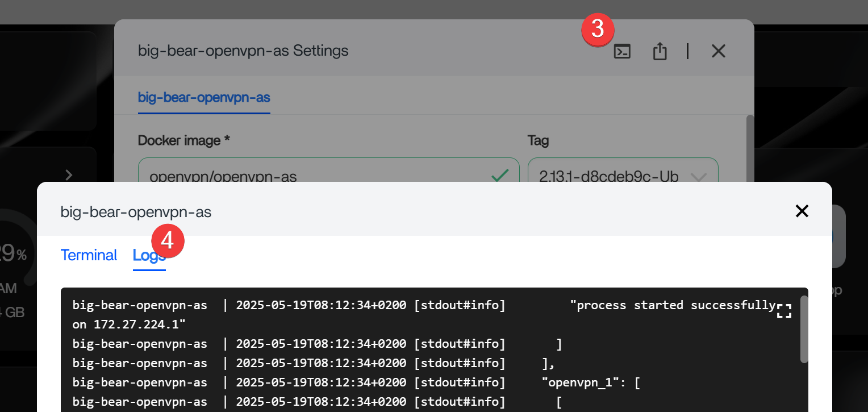Switch to the Terminal tab
Screen dimensions: 868x412
[x=89, y=255]
